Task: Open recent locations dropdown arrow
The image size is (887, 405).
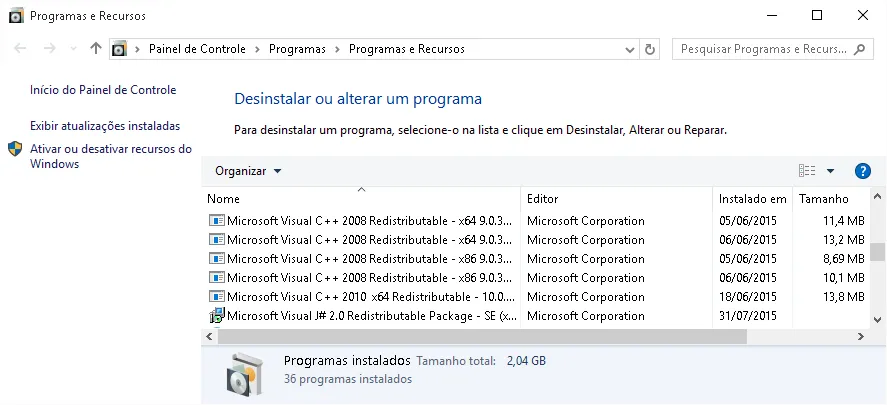Action: tap(73, 49)
